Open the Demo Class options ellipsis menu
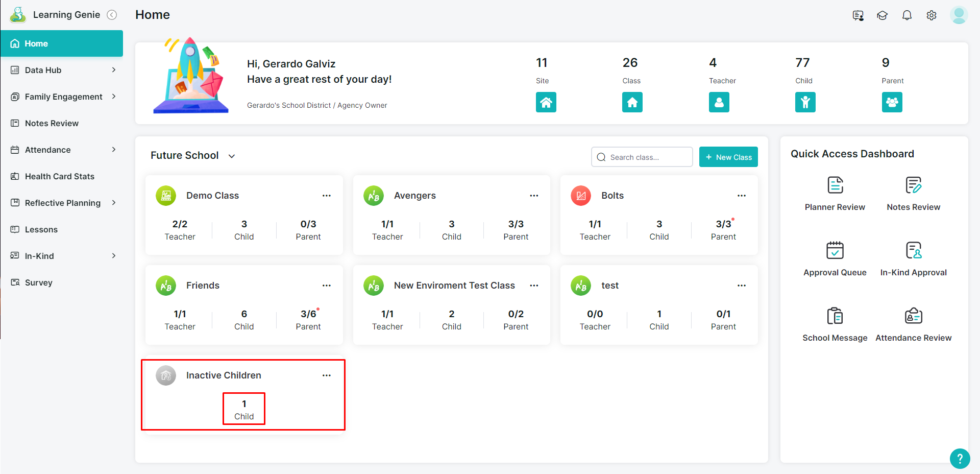Screen dimensions: 980x474 click(327, 196)
